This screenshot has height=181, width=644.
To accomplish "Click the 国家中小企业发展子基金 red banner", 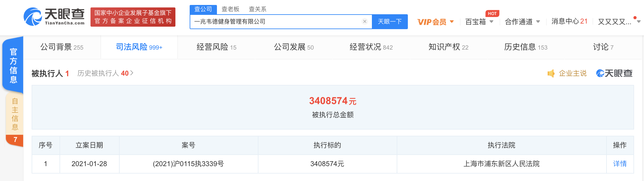I will (133, 17).
